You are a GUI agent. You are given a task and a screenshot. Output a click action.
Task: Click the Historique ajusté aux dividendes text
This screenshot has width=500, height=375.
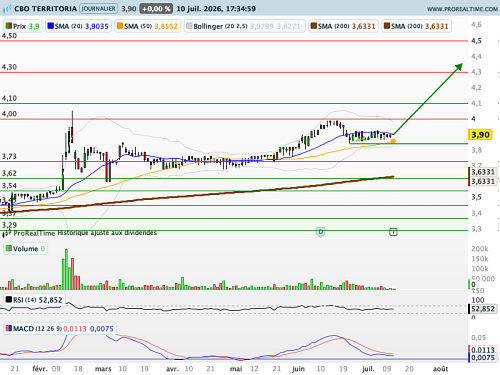(107, 233)
